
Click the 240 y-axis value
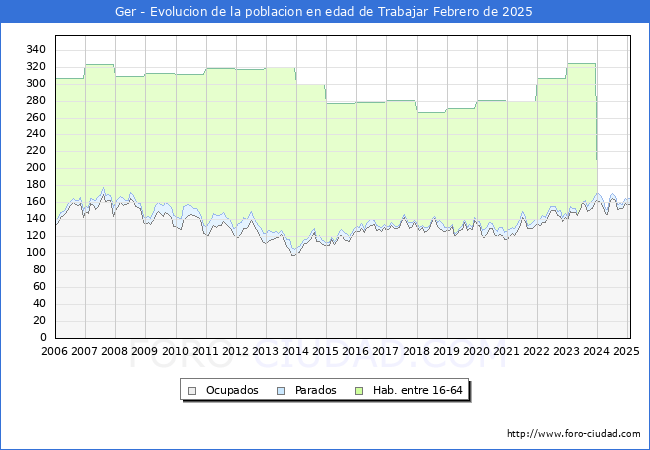point(36,133)
